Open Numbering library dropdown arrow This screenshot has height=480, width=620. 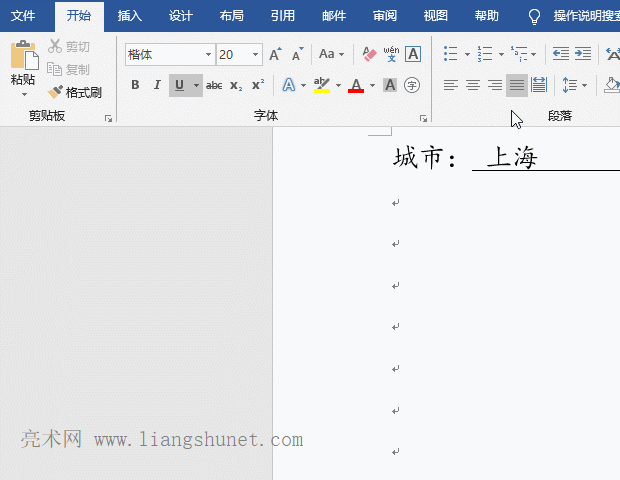point(501,54)
